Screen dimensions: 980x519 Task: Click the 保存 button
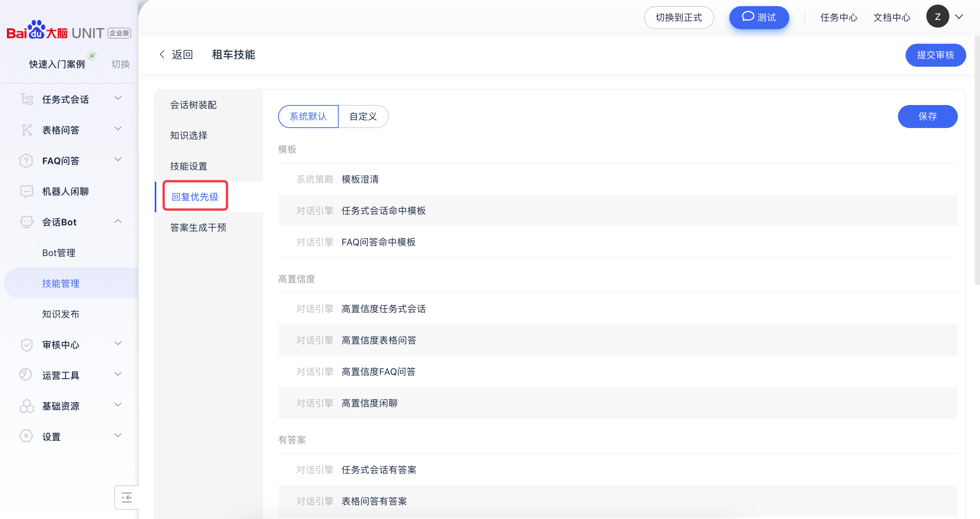click(928, 117)
